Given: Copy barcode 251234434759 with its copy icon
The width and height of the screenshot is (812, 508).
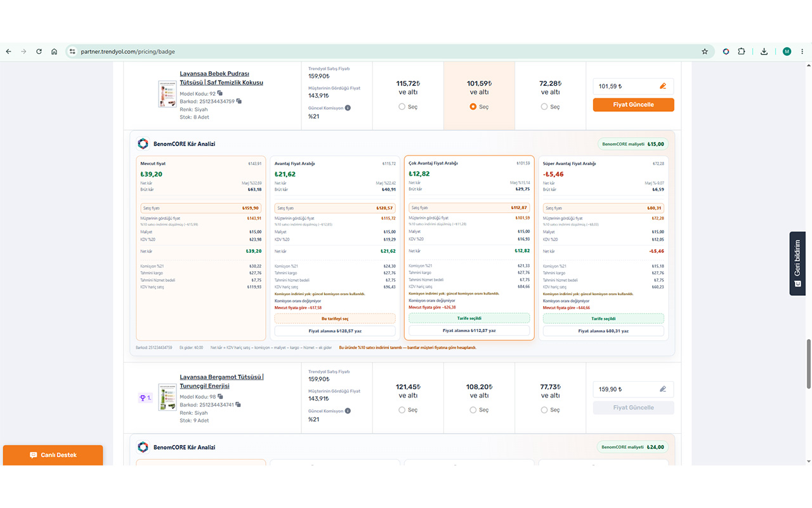Looking at the screenshot, I should (239, 101).
